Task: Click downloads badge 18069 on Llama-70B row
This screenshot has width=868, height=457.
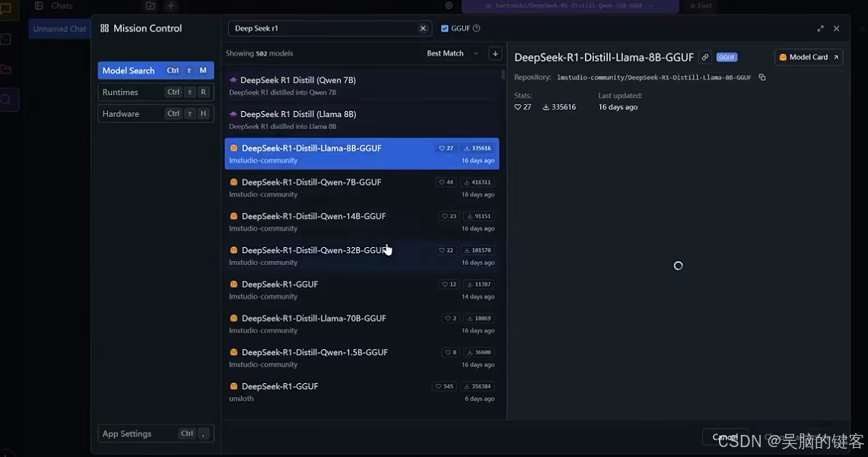Action: (479, 318)
